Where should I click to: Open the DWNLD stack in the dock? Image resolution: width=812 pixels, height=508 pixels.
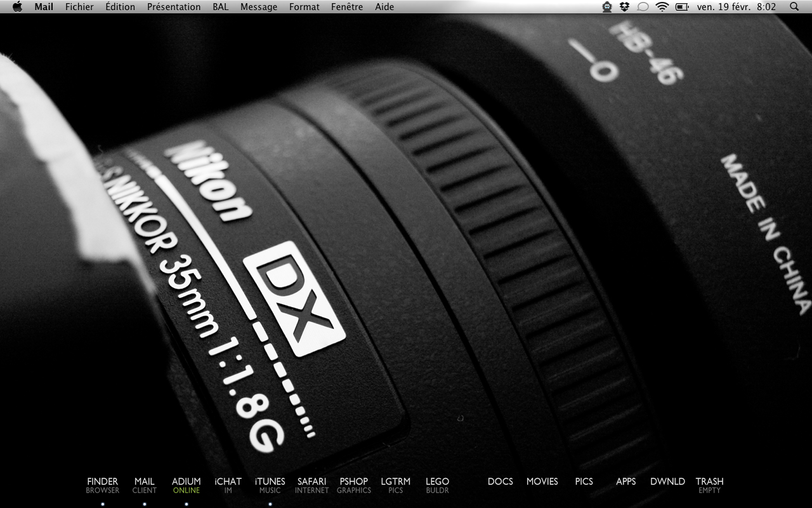pos(668,481)
